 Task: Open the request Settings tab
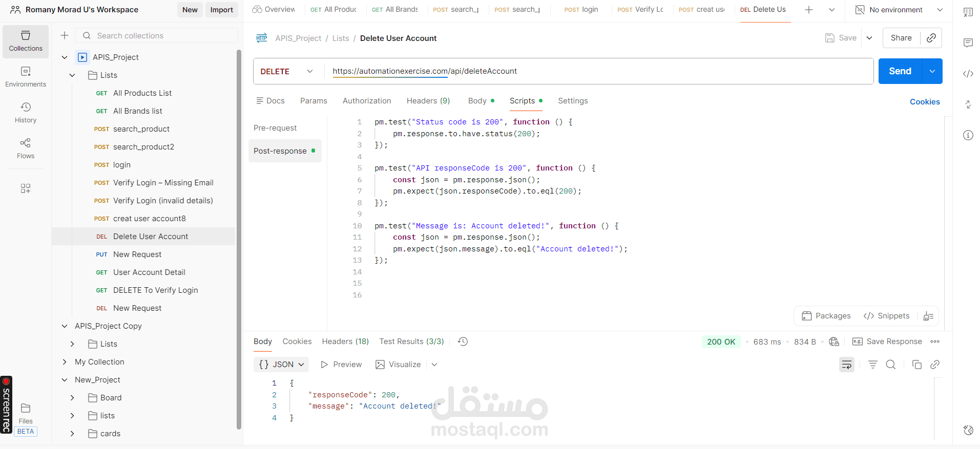(573, 101)
